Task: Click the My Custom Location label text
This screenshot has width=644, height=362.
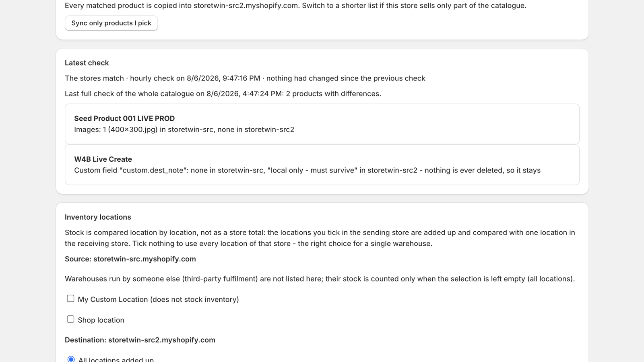Action: tap(158, 299)
